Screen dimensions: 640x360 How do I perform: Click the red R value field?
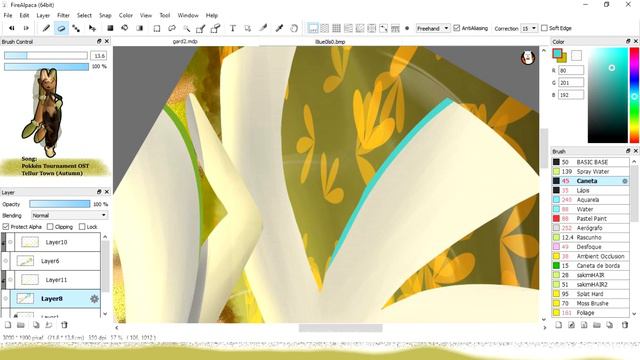coord(571,70)
